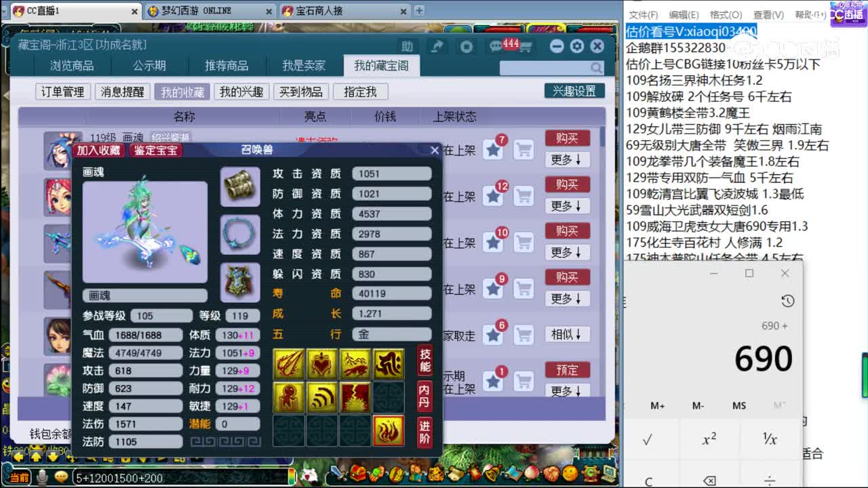Click the sanskrit symbol skill icon
868x488 pixels.
point(389,364)
